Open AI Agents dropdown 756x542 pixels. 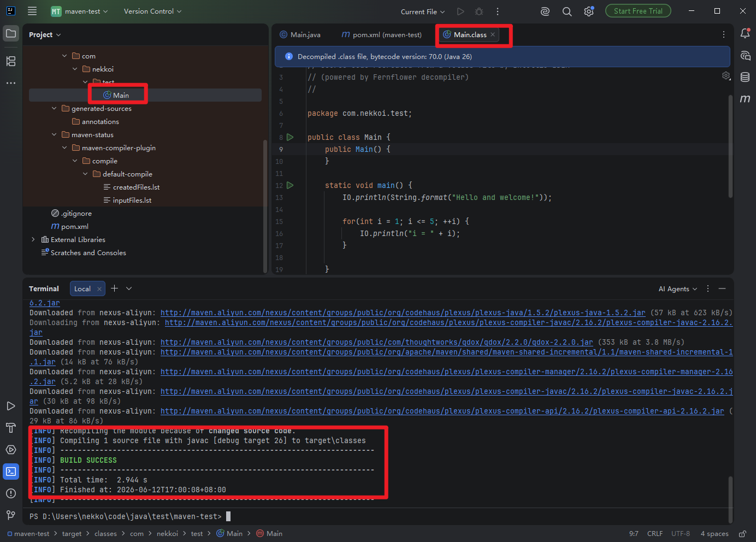coord(678,288)
